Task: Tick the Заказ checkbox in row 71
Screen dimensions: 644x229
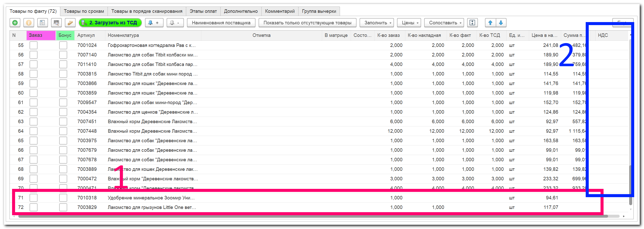Action: 33,198
